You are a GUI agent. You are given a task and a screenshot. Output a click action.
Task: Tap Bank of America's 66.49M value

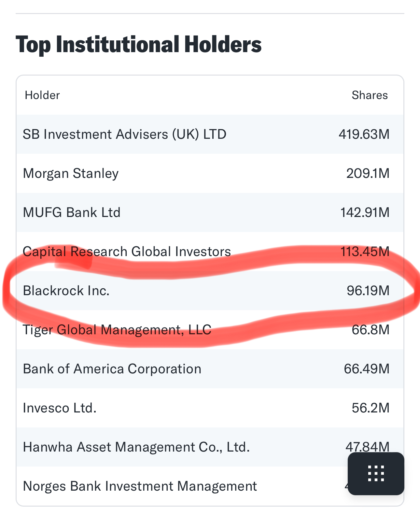click(367, 369)
